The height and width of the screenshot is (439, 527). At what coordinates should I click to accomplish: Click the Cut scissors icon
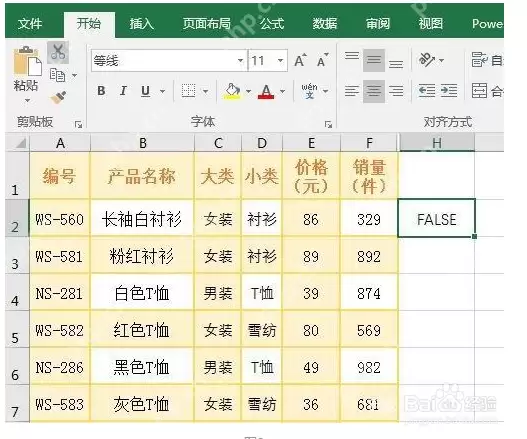tap(58, 52)
